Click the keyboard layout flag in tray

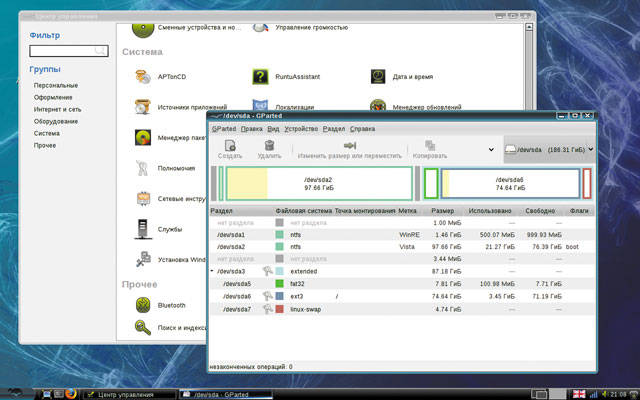point(579,394)
